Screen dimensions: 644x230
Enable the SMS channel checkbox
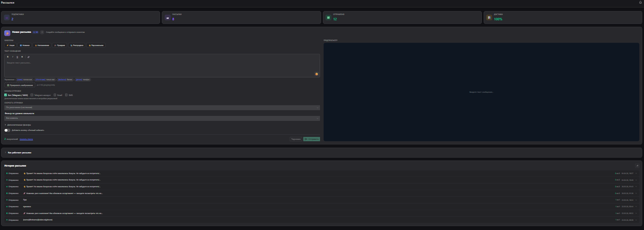pos(66,95)
